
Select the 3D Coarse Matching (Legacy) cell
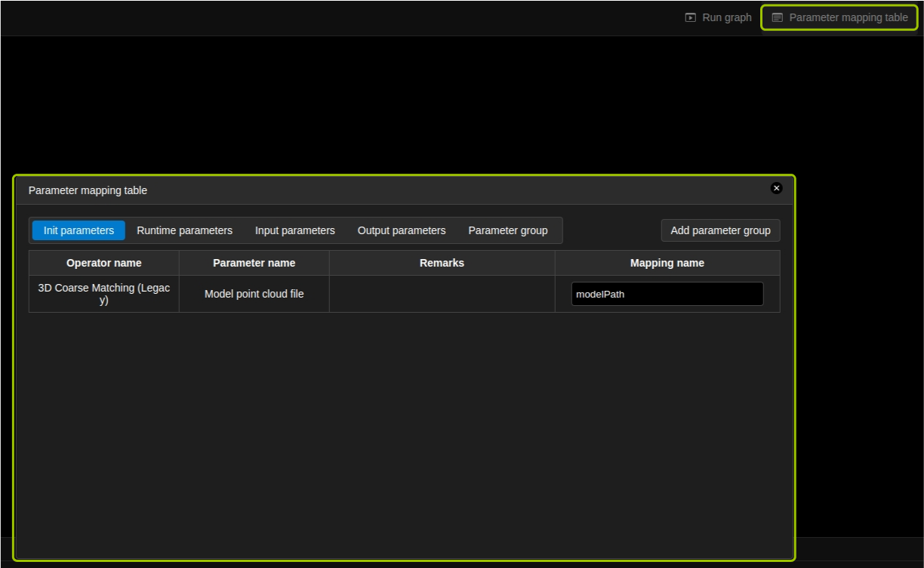pos(104,294)
